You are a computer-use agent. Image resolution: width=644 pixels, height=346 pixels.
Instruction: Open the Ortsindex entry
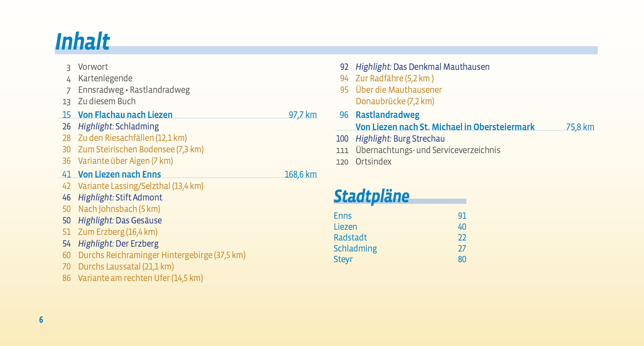[x=373, y=161]
